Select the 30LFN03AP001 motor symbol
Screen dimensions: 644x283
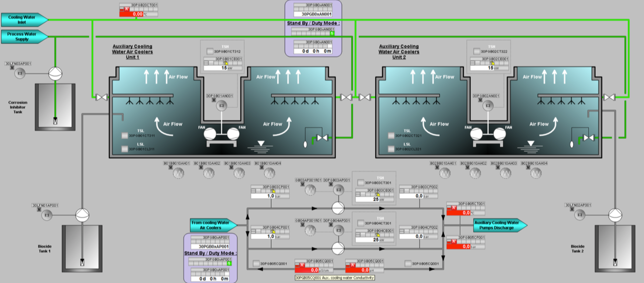[20, 73]
